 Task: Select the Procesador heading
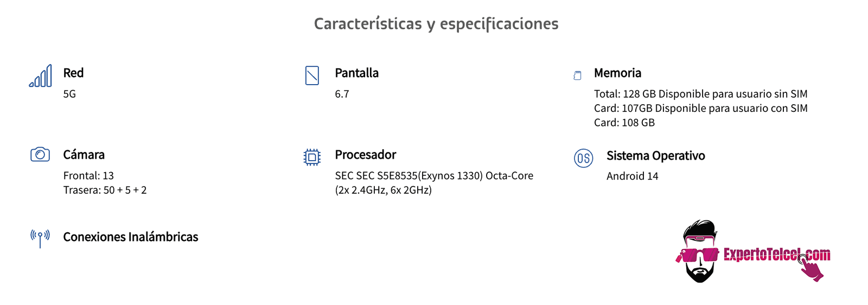[365, 155]
